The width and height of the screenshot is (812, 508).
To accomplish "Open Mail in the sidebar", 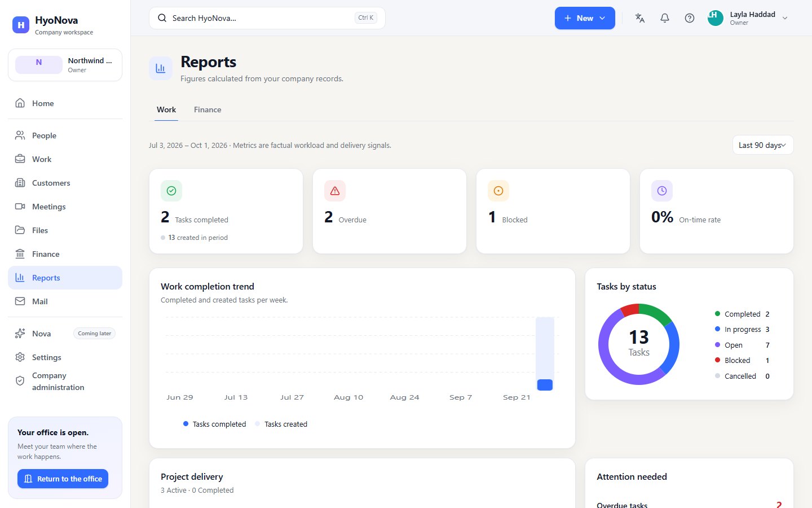I will tap(65, 301).
